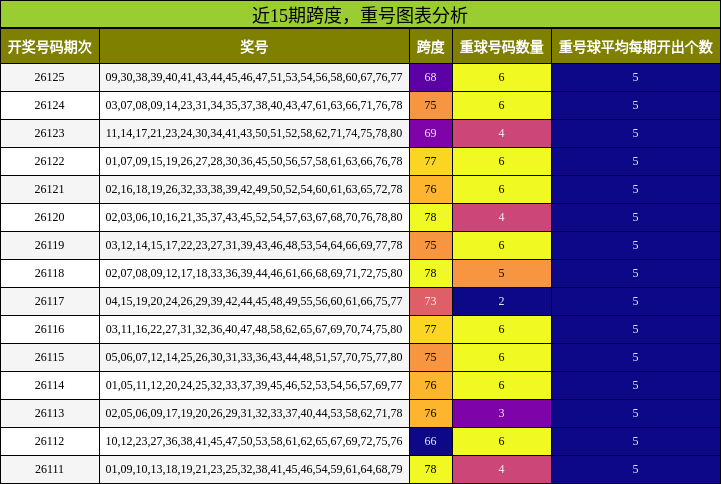Click repeat count 2 for issue 26117

[x=502, y=302]
